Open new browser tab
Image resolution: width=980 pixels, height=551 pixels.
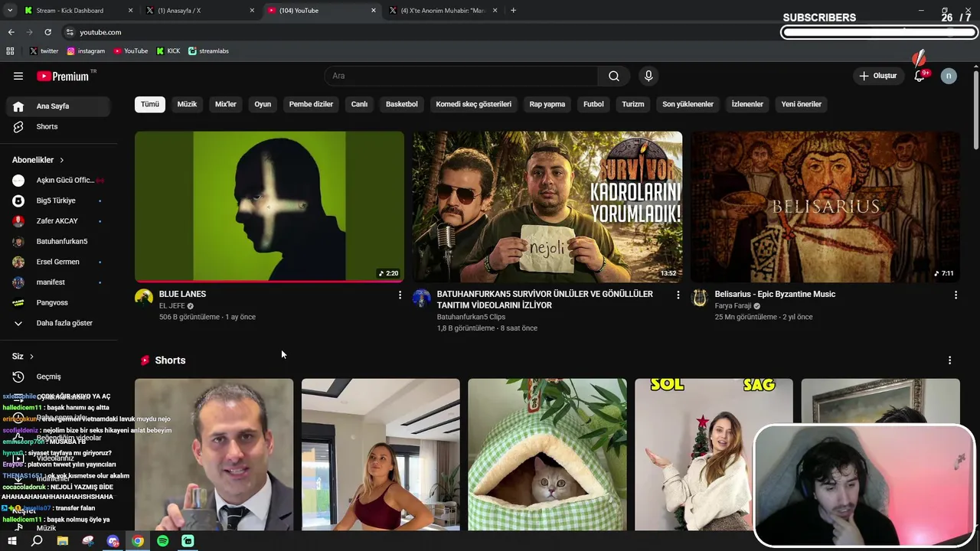[513, 11]
